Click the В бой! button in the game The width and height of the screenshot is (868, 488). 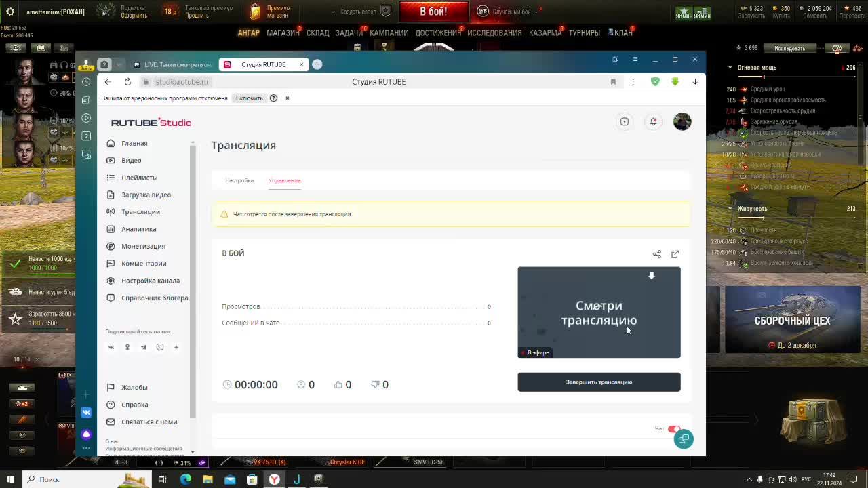pos(433,12)
